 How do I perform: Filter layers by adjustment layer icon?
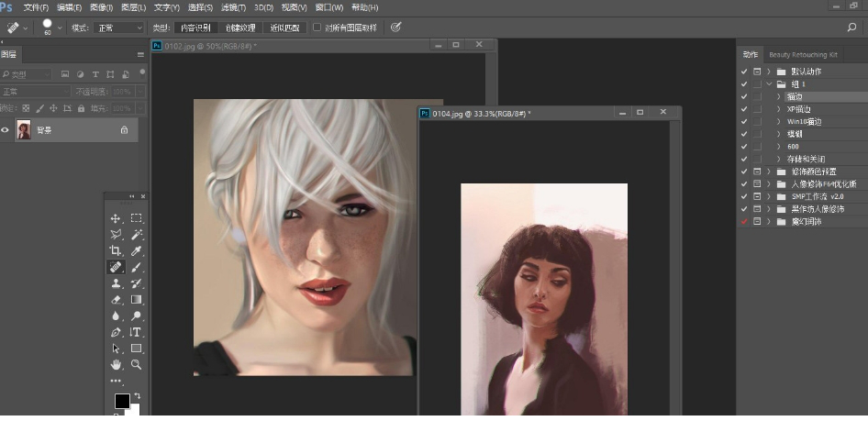coord(80,74)
